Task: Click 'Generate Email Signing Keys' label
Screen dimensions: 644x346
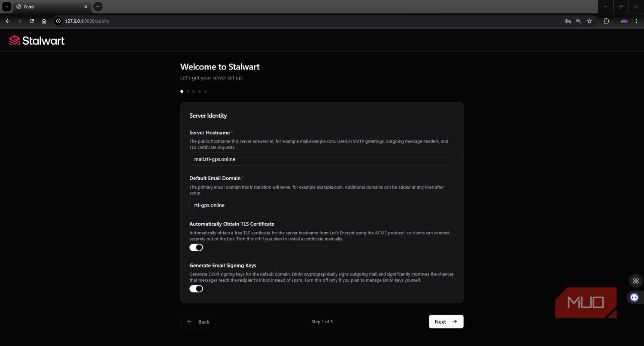Action: click(x=223, y=265)
